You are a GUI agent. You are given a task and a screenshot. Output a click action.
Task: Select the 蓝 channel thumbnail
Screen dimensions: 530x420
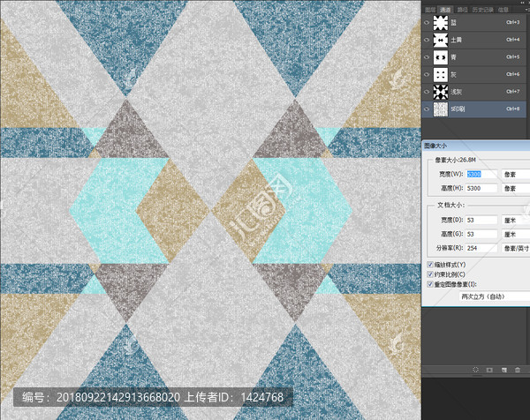[x=441, y=23]
